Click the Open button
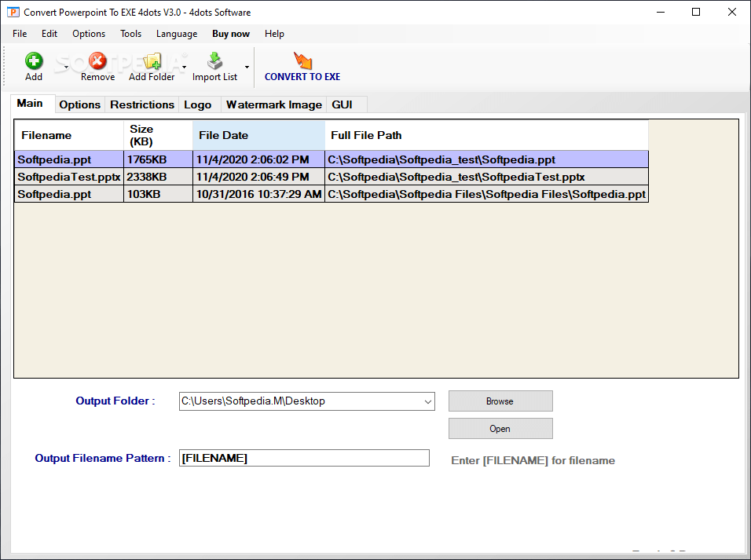 500,428
